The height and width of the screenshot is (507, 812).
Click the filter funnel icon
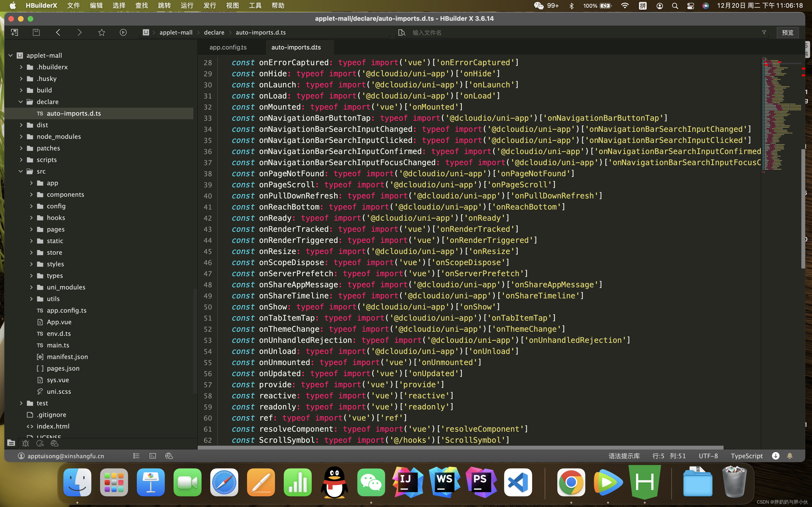pyautogui.click(x=764, y=33)
